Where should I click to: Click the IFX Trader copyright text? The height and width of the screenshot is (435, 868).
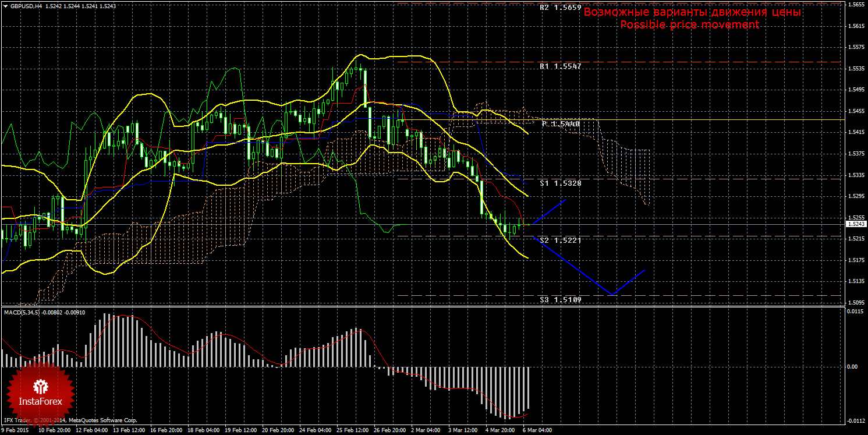70,420
